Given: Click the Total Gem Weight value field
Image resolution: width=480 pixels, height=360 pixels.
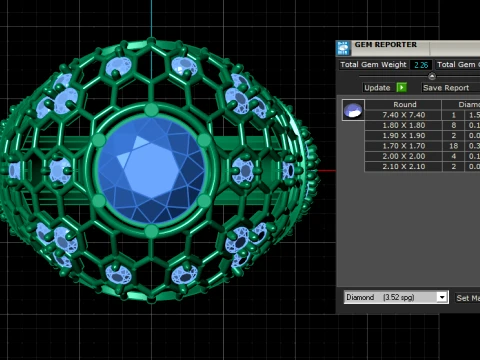Looking at the screenshot, I should pyautogui.click(x=421, y=65).
